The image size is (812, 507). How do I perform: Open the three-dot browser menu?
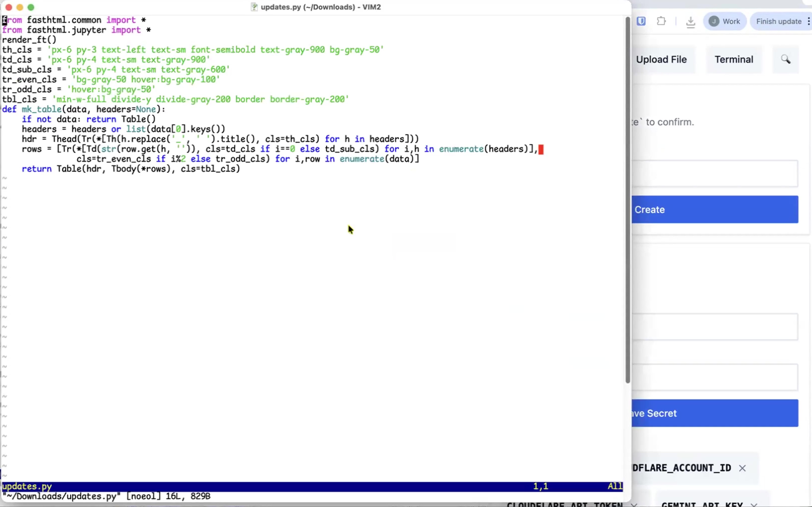tap(809, 22)
